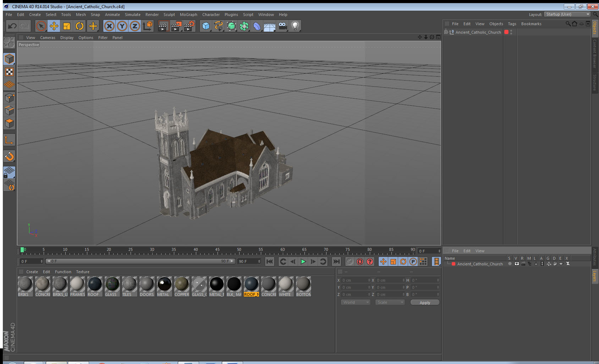Select the Live Selection arrow tool
This screenshot has width=599, height=364.
41,26
